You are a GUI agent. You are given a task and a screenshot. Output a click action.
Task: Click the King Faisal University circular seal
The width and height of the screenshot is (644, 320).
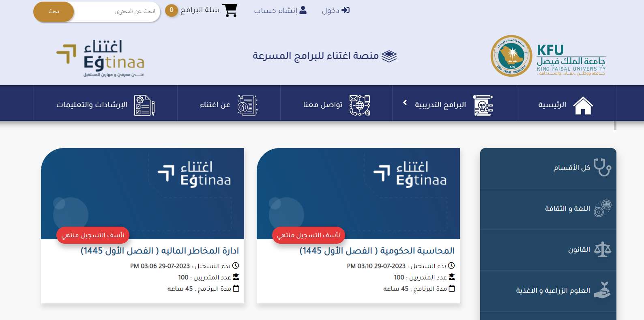tap(511, 56)
